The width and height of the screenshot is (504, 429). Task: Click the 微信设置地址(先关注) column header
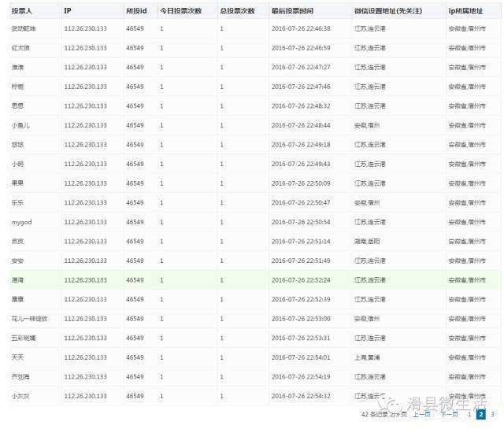point(388,11)
